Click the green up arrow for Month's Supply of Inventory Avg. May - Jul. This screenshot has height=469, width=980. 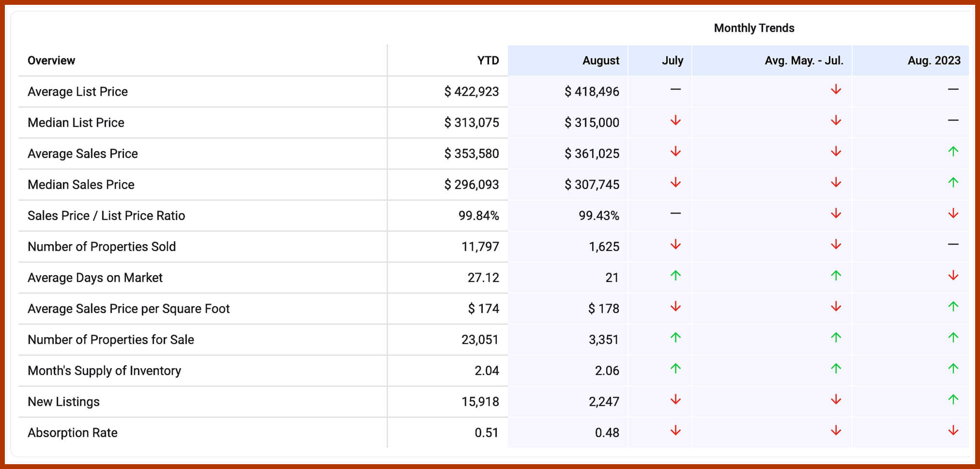pyautogui.click(x=836, y=369)
